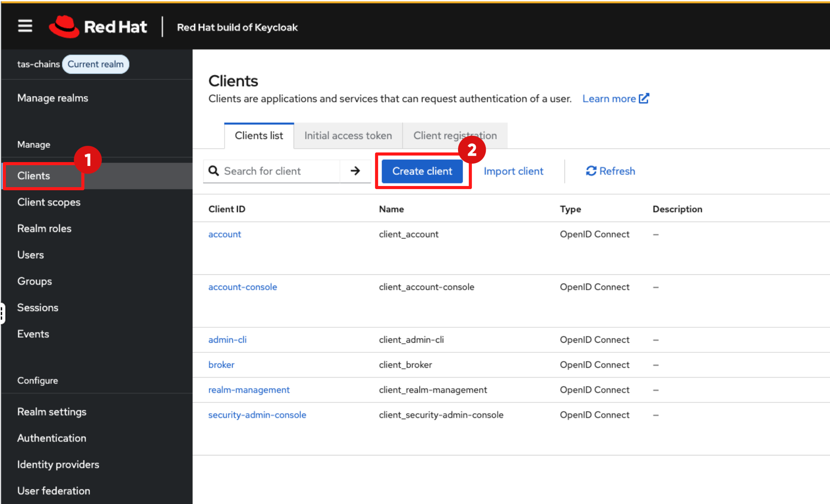Select the Clients list tab
Viewport: 830px width, 504px height.
coord(259,136)
